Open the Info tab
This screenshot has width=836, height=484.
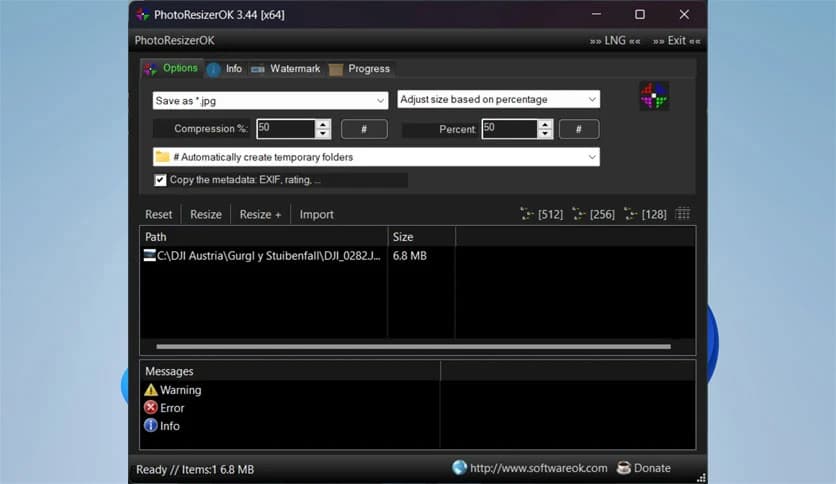pyautogui.click(x=225, y=69)
